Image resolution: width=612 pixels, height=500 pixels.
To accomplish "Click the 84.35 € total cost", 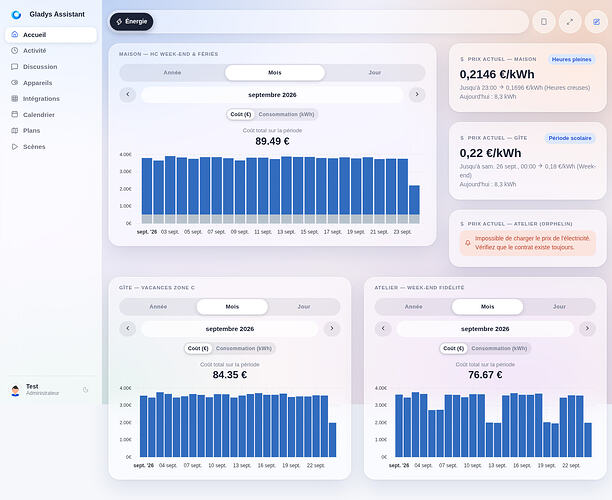I will (230, 375).
